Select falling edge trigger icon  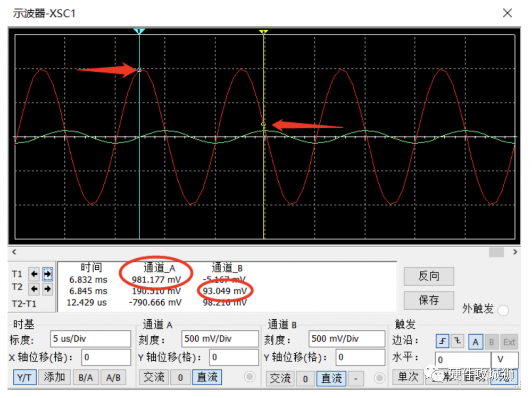click(458, 342)
